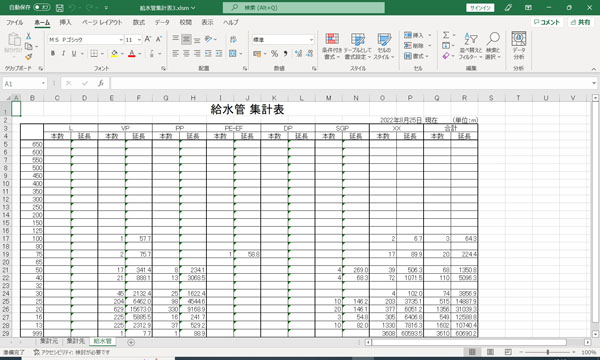Click the Italic formatting icon
Screen dimensions: 600x360
click(x=63, y=54)
